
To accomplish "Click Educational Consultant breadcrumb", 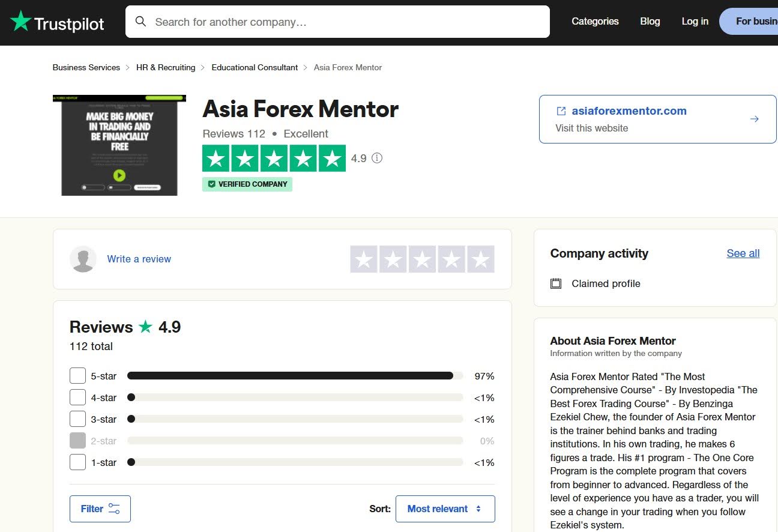I will click(x=255, y=67).
